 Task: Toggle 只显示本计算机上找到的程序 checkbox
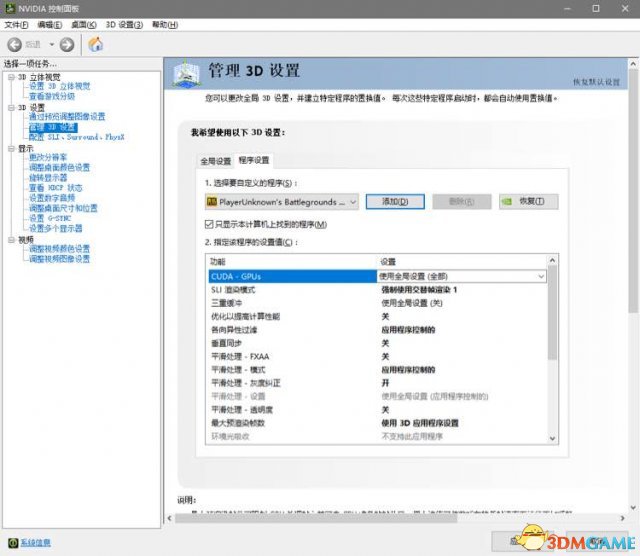(209, 224)
